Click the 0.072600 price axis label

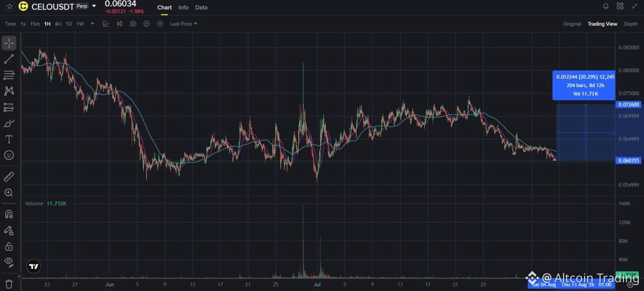tap(628, 105)
